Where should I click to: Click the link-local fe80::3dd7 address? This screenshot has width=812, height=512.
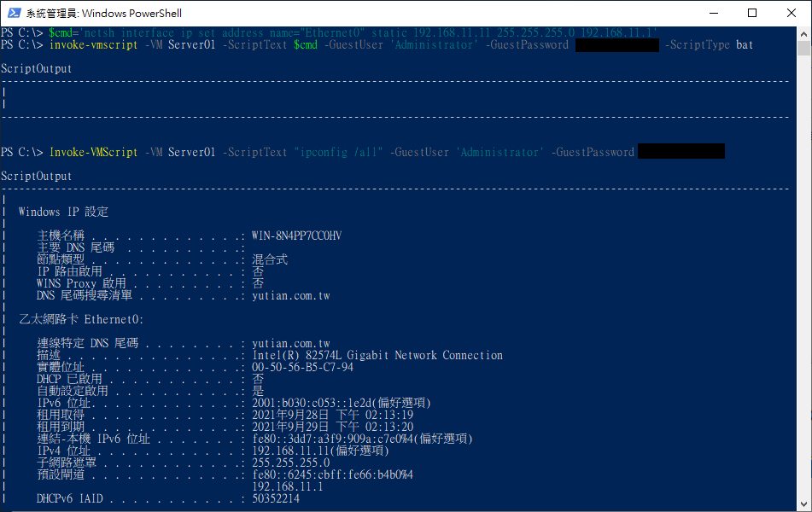pyautogui.click(x=362, y=439)
